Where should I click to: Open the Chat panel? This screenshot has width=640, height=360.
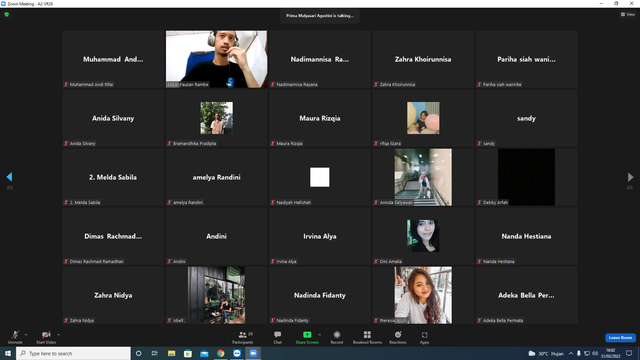coord(278,337)
